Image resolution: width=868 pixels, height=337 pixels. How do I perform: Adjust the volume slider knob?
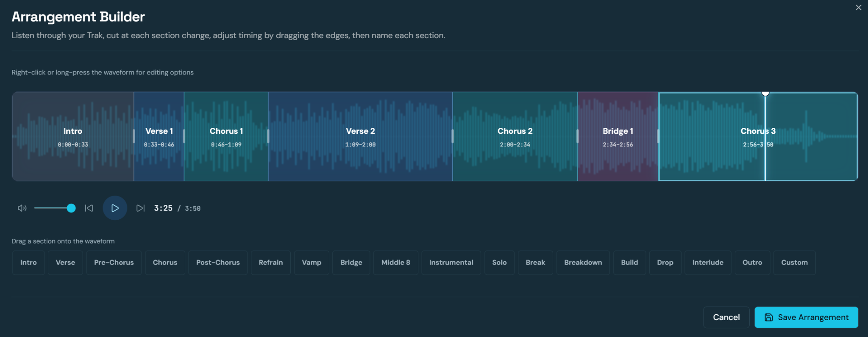(x=71, y=208)
